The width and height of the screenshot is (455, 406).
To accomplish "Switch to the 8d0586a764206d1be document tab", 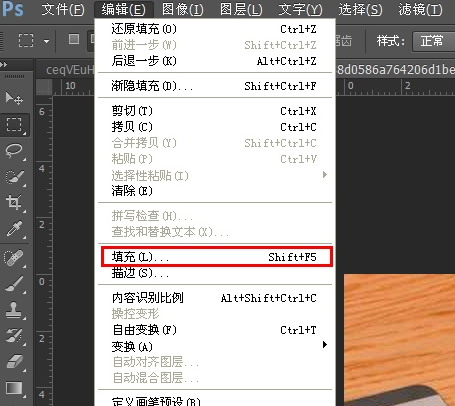I will click(396, 70).
